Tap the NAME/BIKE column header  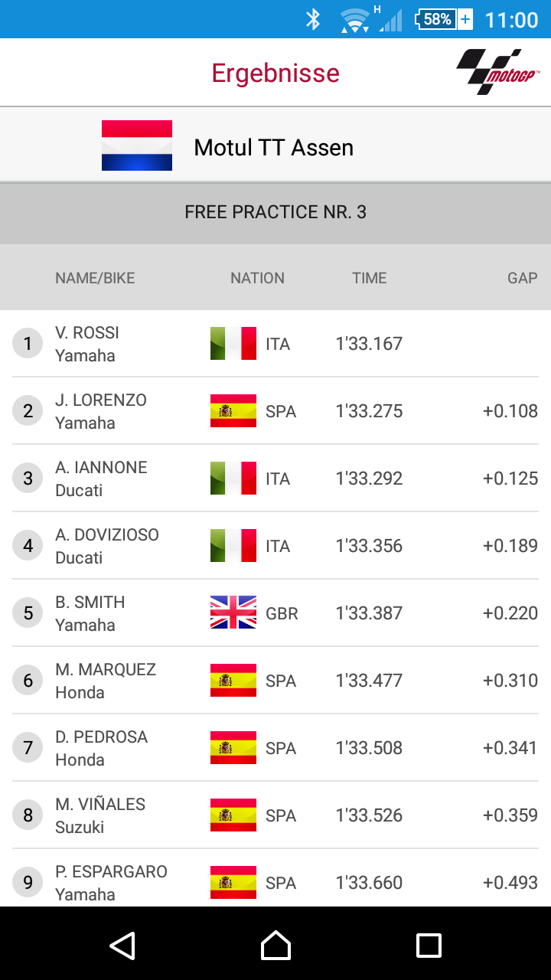point(95,278)
